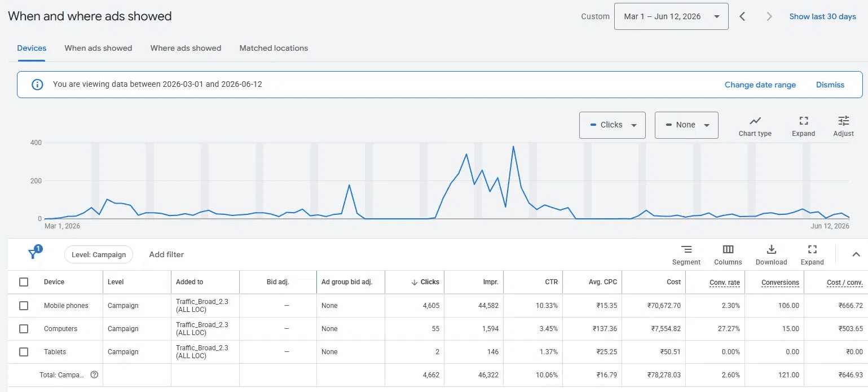Open the Clicks metric dropdown
The image size is (868, 392).
pyautogui.click(x=612, y=125)
